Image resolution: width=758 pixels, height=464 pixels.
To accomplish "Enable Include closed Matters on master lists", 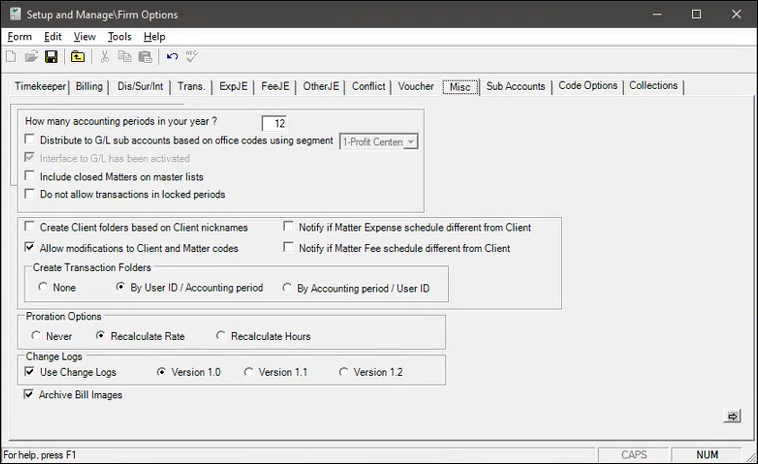I will tap(30, 176).
